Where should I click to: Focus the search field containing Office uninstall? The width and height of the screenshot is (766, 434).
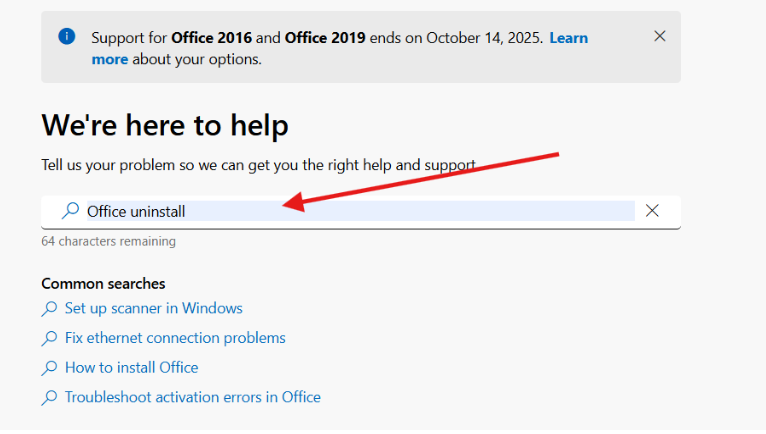point(361,211)
